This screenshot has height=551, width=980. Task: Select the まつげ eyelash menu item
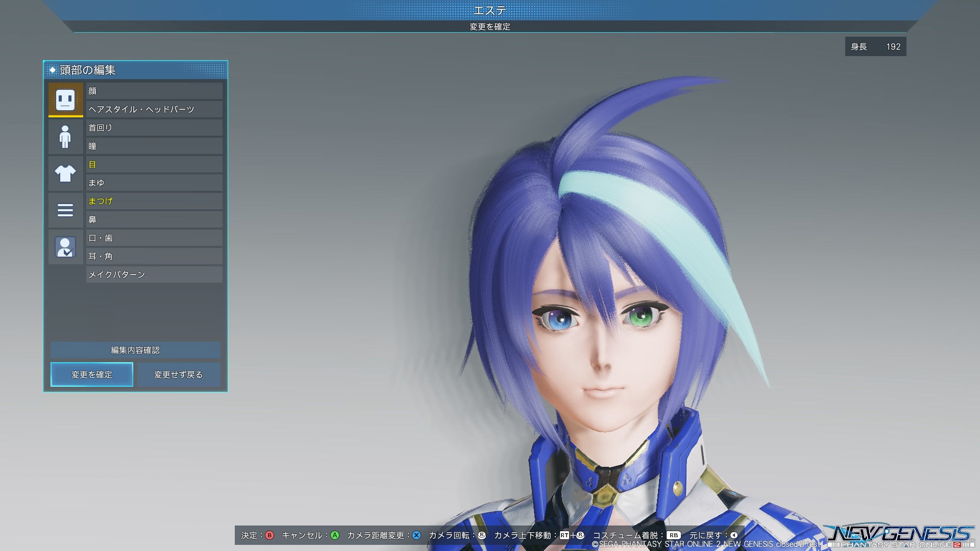coord(154,201)
